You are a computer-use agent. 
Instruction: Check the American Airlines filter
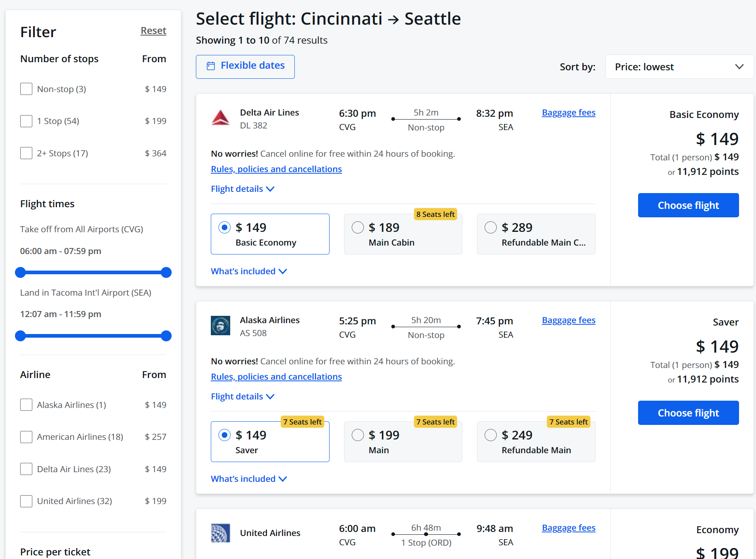26,437
